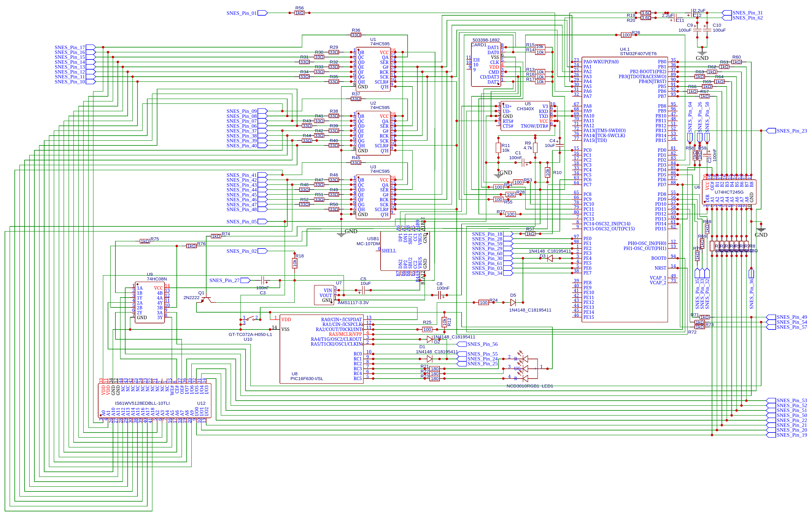Screen dimensions: 812x516
Task: Select resistor R12 10k
Action: [444, 322]
